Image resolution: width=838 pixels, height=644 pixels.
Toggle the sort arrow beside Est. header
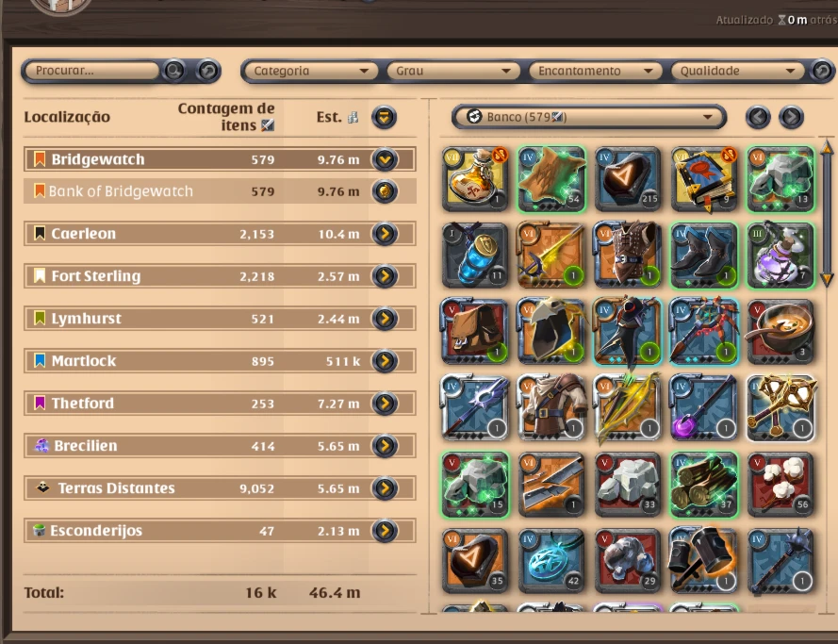pyautogui.click(x=385, y=117)
